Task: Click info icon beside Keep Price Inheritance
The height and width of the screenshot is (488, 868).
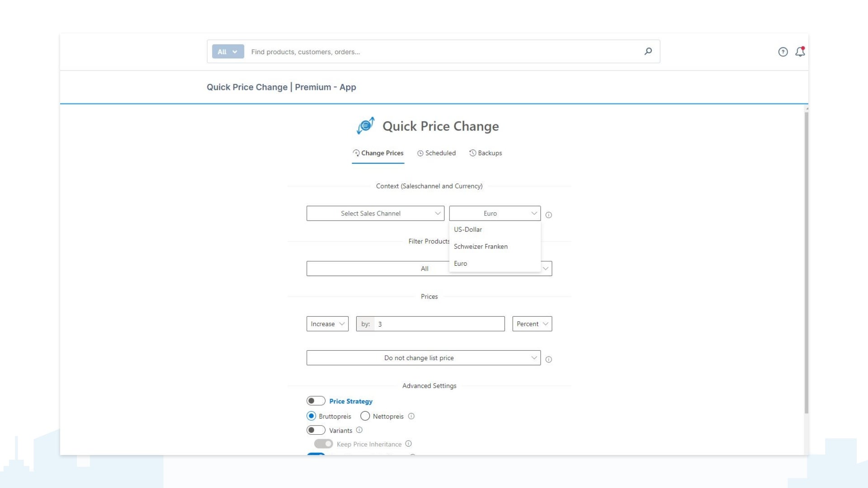Action: tap(408, 444)
